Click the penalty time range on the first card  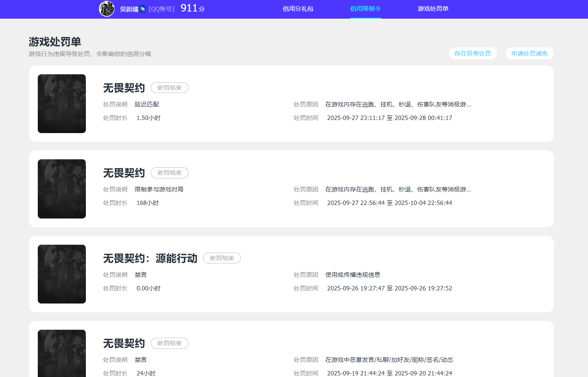coord(390,118)
